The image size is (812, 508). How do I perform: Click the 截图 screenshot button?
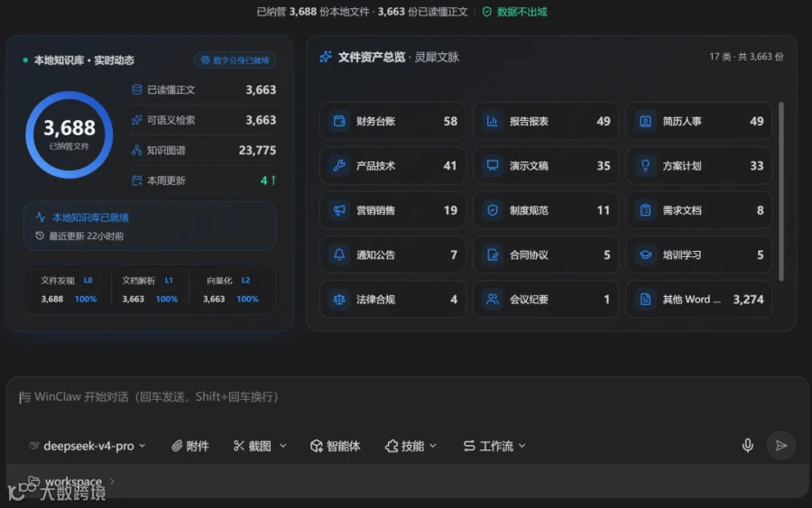[x=253, y=446]
